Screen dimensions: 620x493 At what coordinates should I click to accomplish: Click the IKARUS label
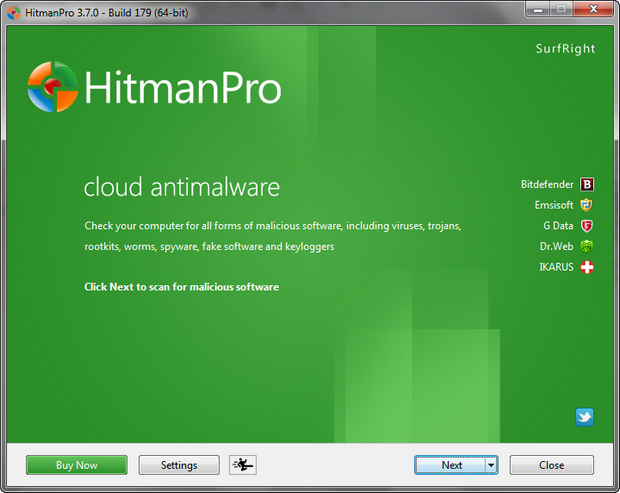pos(556,267)
